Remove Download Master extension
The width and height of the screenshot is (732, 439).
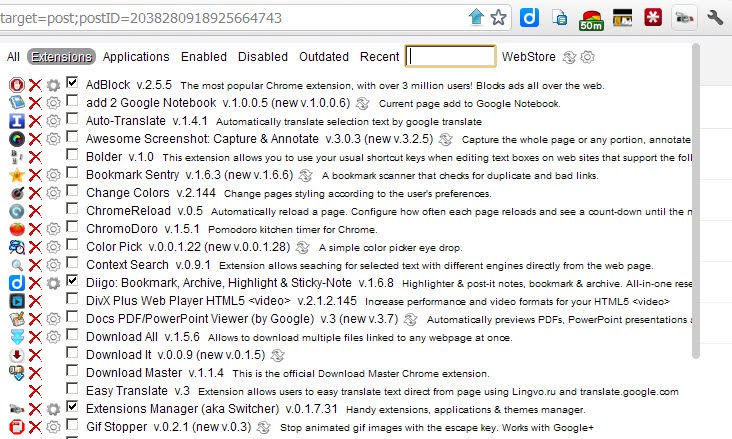click(x=35, y=373)
